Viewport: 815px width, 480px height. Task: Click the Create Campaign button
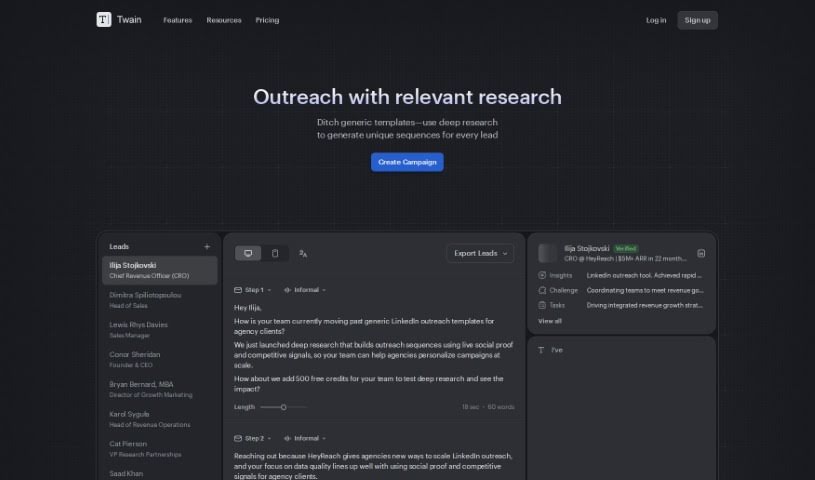click(x=407, y=162)
